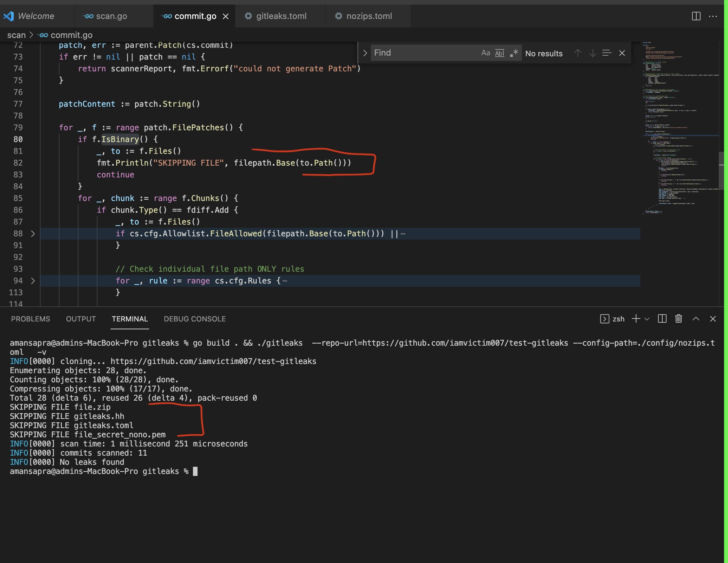Open the terminal profile dropdown beside zsh

point(647,319)
